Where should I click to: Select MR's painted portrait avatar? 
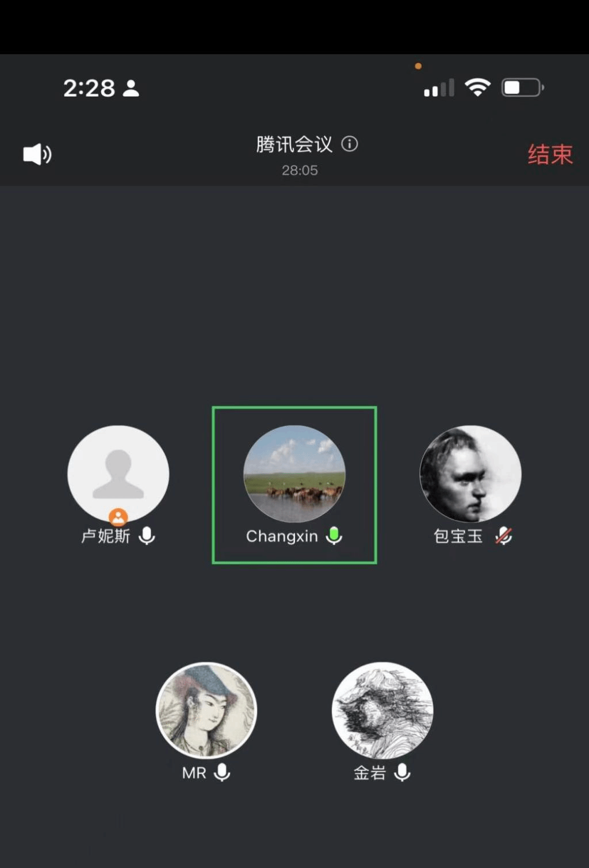(x=206, y=710)
